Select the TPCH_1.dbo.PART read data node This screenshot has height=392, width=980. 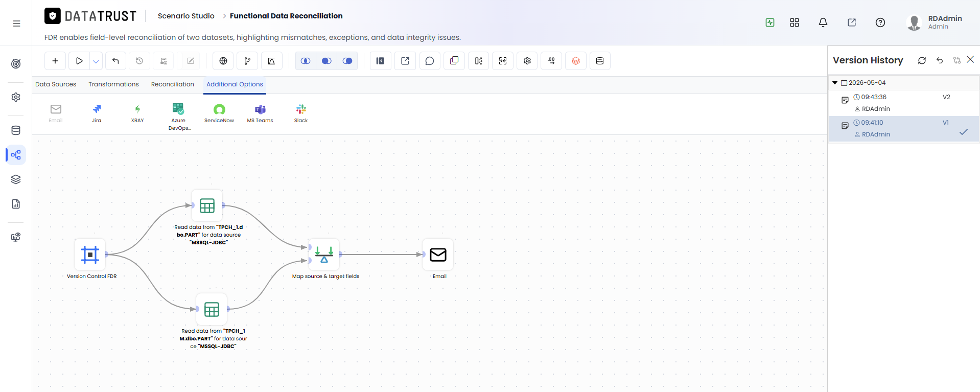click(x=207, y=205)
